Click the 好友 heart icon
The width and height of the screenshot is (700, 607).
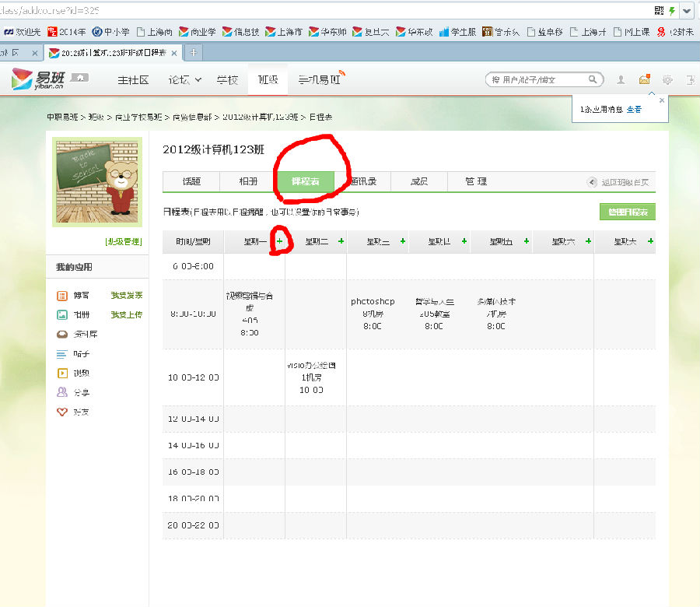[62, 412]
